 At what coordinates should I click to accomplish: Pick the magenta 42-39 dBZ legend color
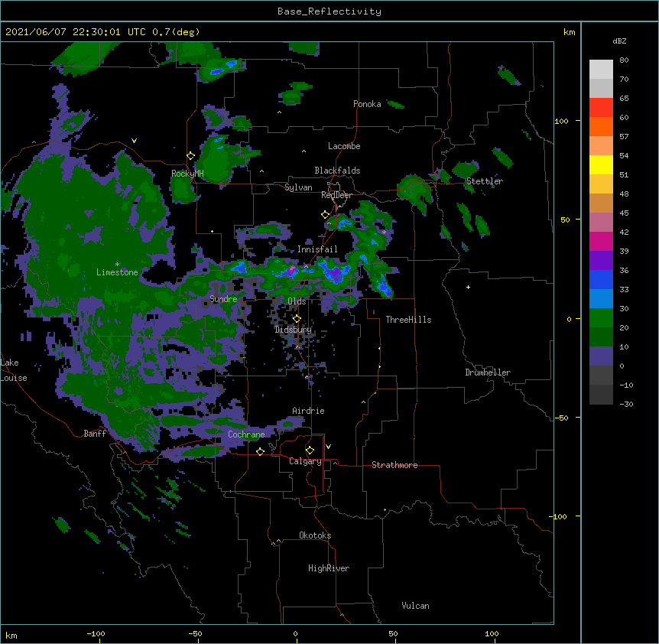[x=601, y=241]
